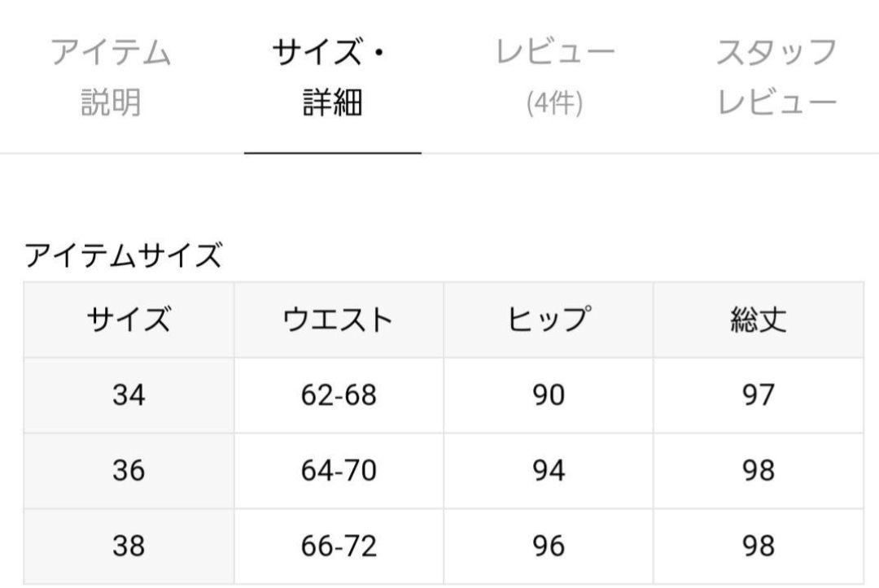
Task: Click the waist value 62-68
Action: pos(339,395)
